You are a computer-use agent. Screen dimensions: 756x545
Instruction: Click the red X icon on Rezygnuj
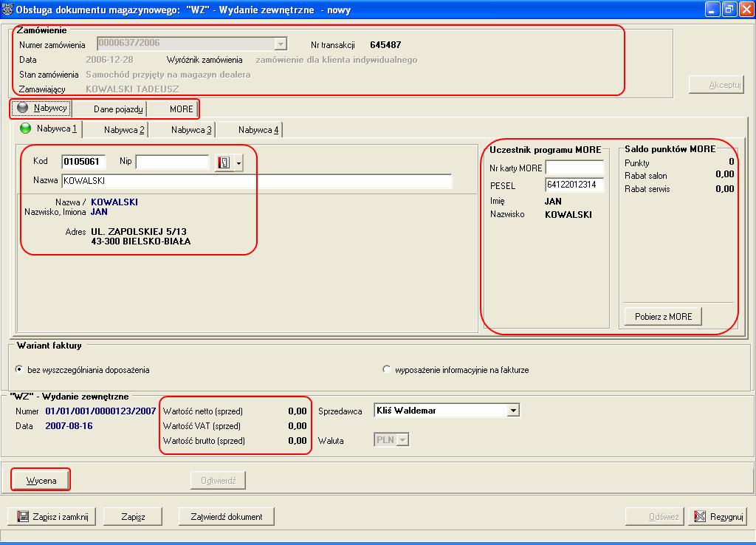coord(700,516)
